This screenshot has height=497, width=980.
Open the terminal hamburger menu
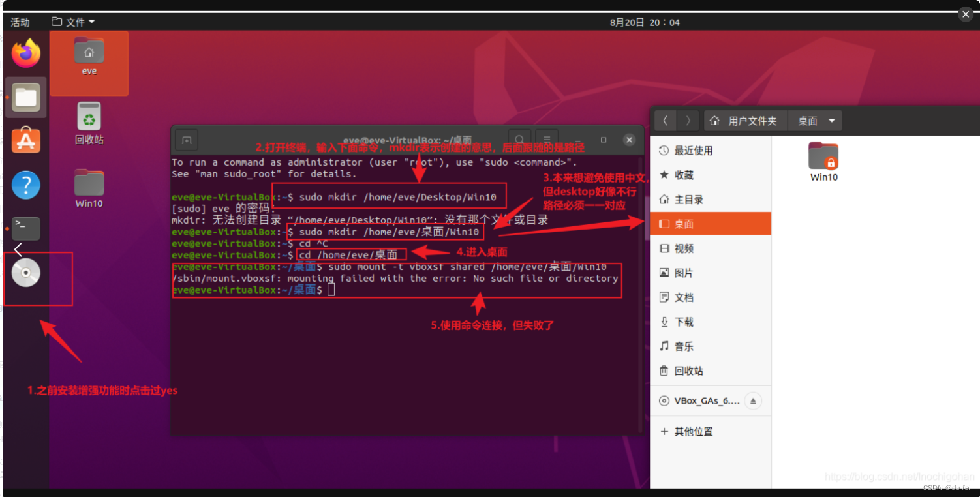click(547, 140)
